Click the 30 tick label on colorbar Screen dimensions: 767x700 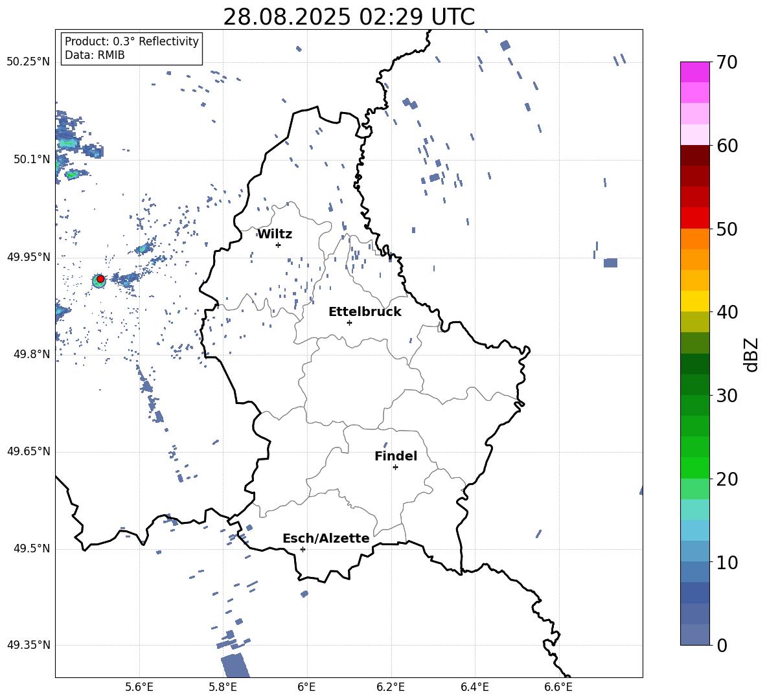727,396
